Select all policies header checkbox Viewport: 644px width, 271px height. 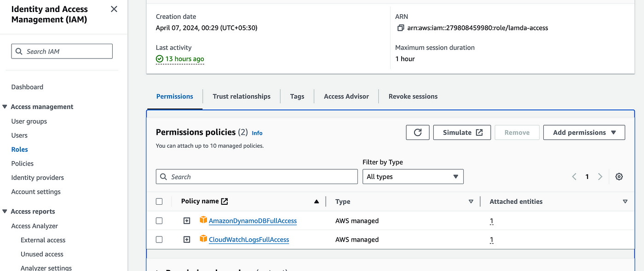point(159,202)
